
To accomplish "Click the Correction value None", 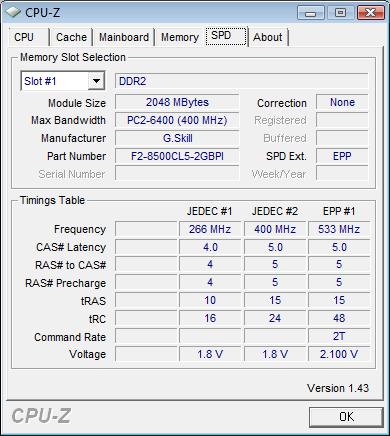I will pos(342,102).
